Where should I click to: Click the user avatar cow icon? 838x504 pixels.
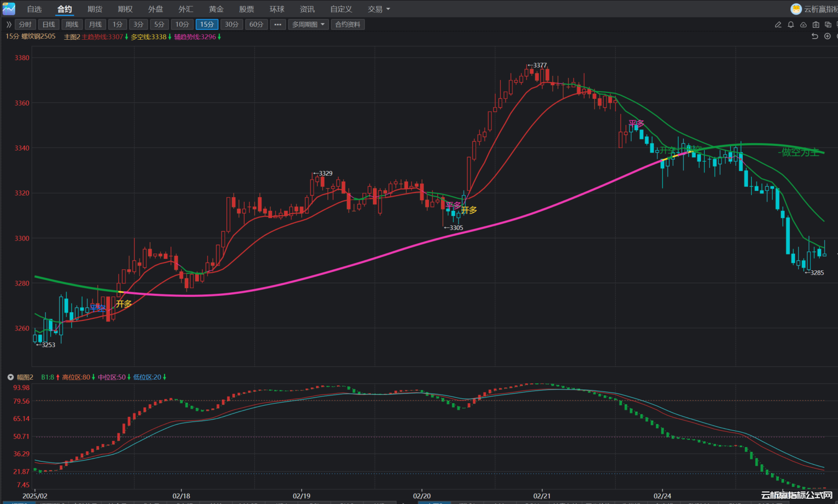[796, 9]
